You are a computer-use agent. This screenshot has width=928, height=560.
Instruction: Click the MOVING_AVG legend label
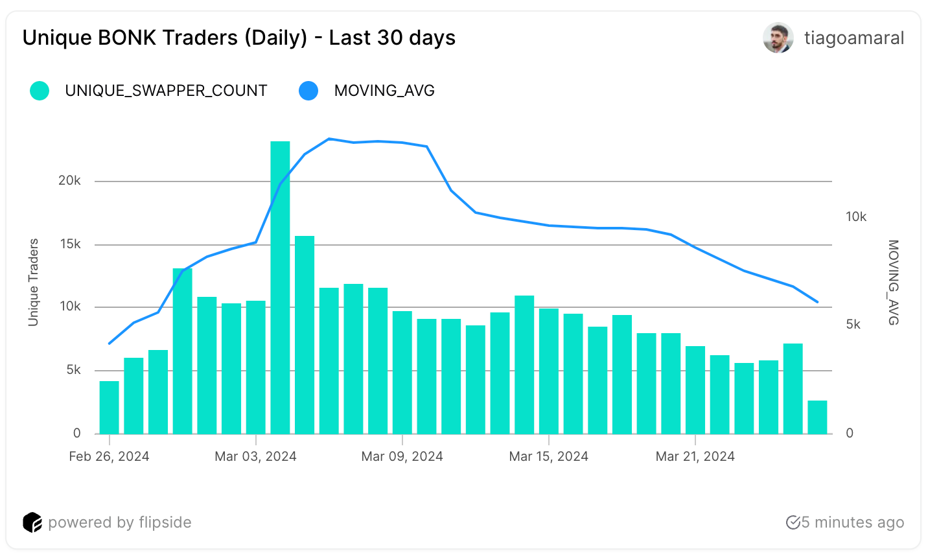click(384, 91)
